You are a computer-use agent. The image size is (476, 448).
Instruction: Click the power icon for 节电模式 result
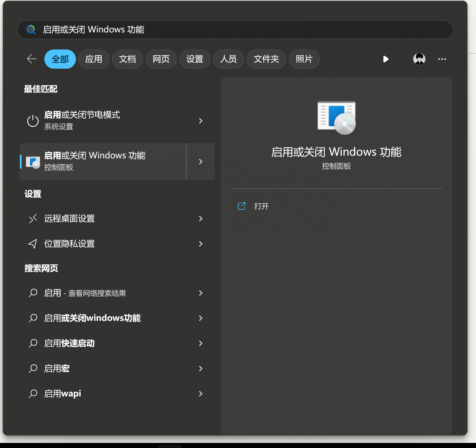point(33,121)
